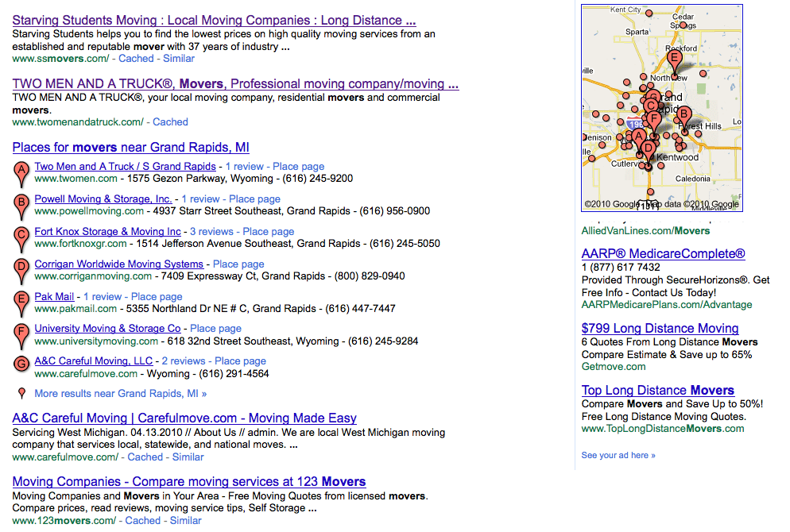Select marker E pin beside Pak Mail listing

click(21, 301)
